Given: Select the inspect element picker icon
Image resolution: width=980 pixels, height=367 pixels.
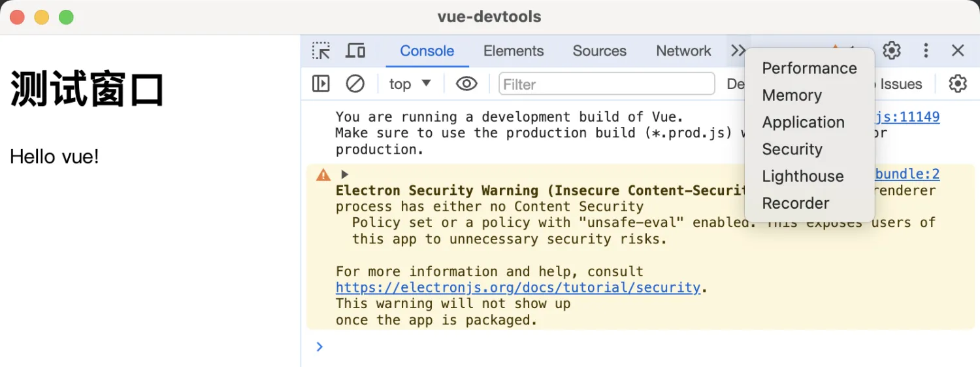Looking at the screenshot, I should coord(321,51).
